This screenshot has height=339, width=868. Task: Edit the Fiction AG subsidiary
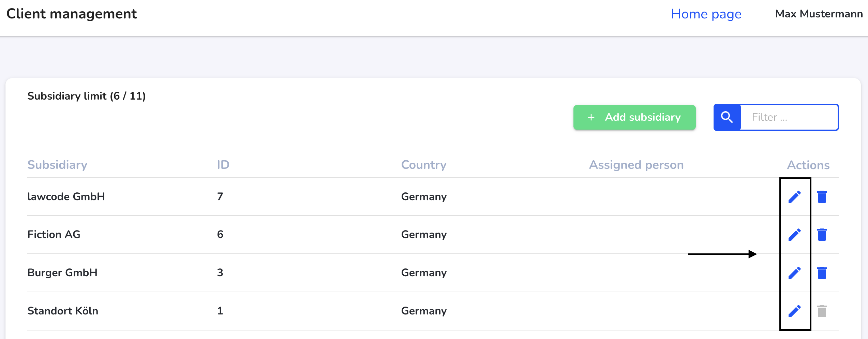pos(794,235)
